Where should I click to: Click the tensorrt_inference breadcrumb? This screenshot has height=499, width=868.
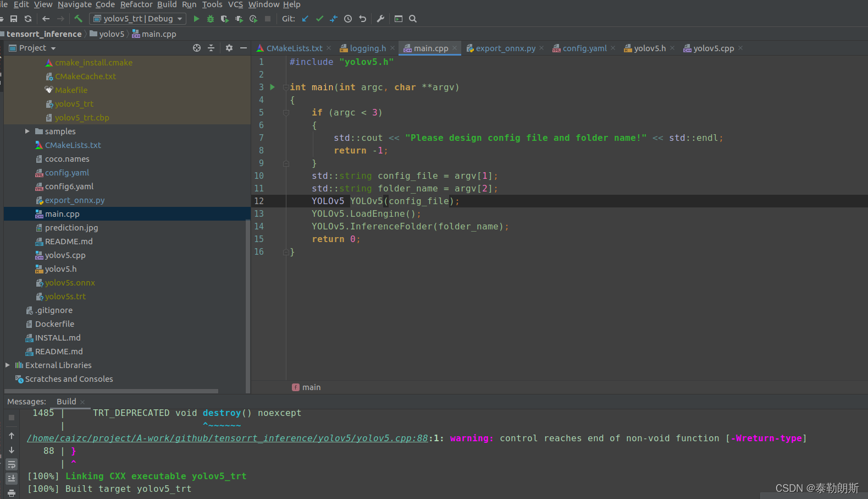44,34
